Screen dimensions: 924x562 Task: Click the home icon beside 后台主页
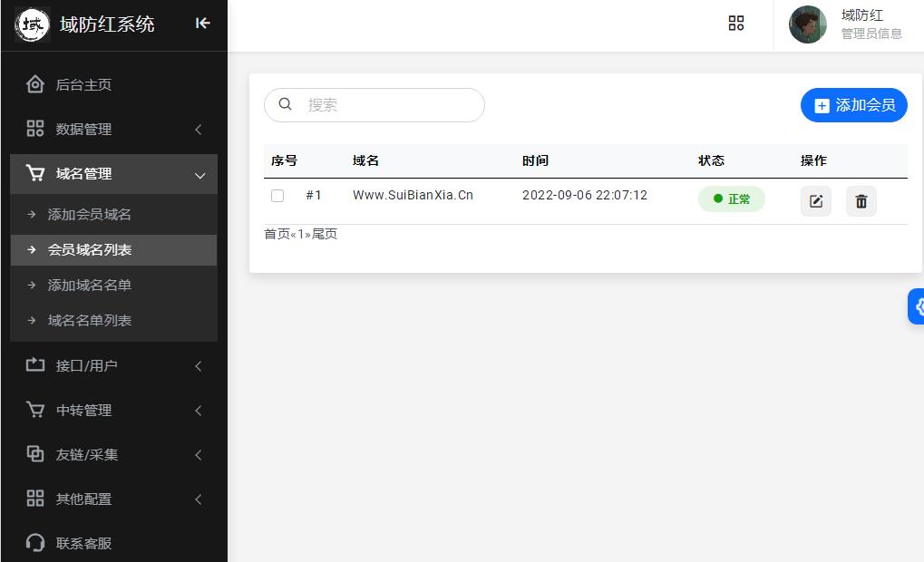click(x=35, y=84)
